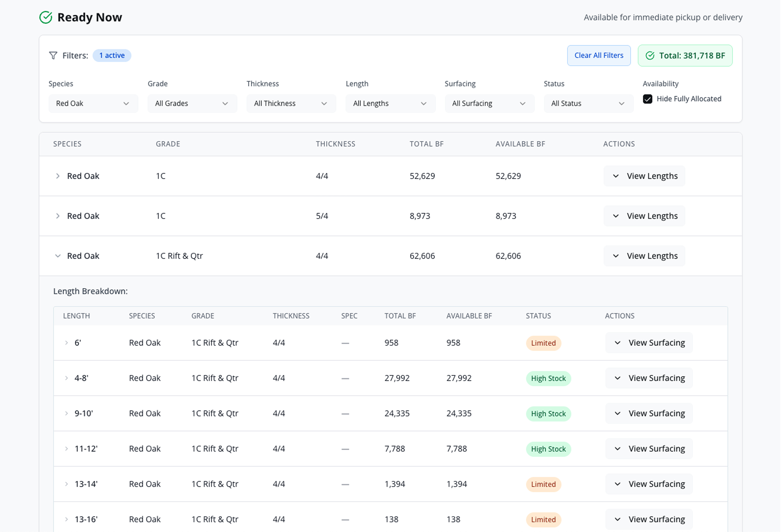Click checkmark icon in Total BF badge
Screen dimensions: 781x532
(x=650, y=56)
